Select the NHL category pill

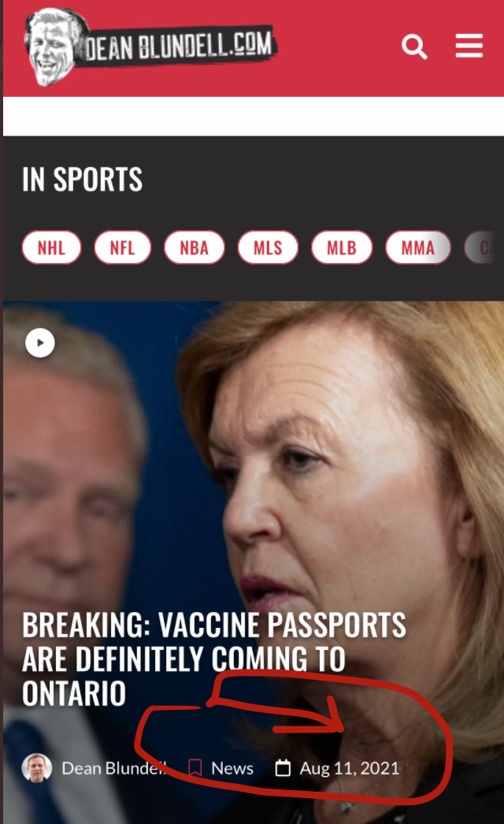pos(51,247)
